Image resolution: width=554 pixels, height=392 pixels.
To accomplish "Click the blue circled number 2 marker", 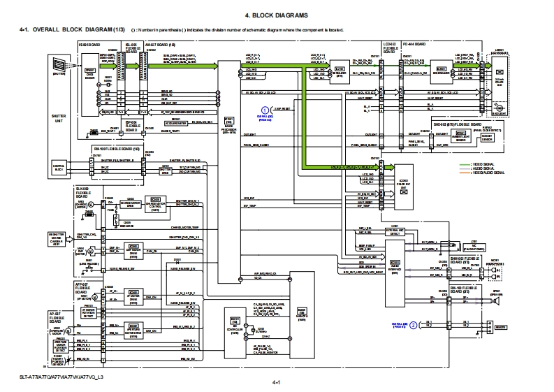I will pyautogui.click(x=413, y=325).
